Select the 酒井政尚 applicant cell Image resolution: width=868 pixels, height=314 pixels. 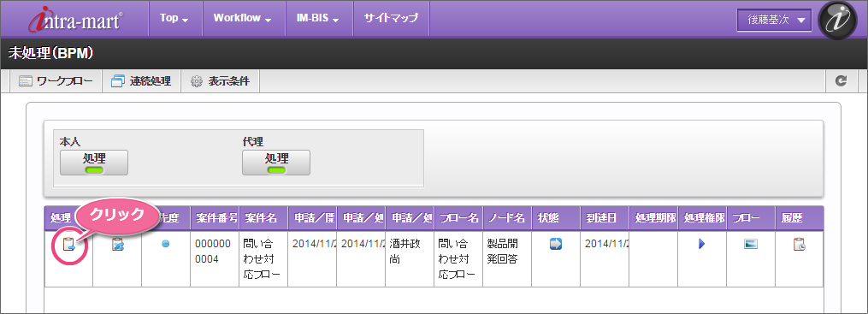click(x=410, y=258)
